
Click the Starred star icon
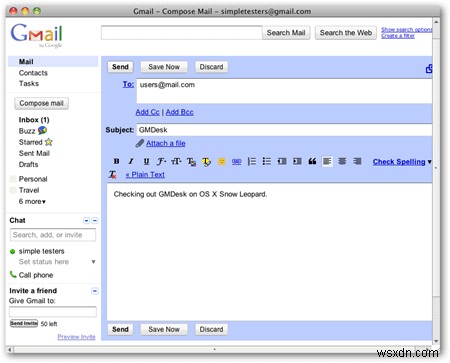tap(49, 142)
